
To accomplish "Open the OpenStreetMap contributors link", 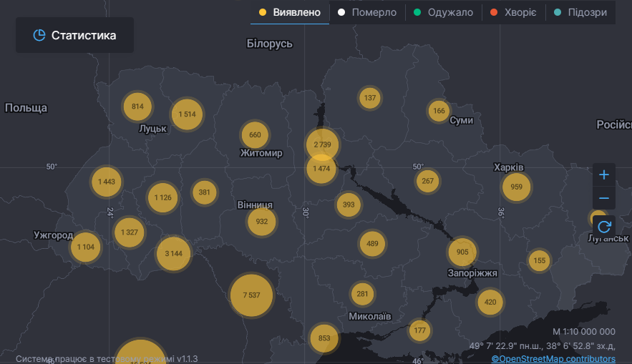I will (553, 358).
